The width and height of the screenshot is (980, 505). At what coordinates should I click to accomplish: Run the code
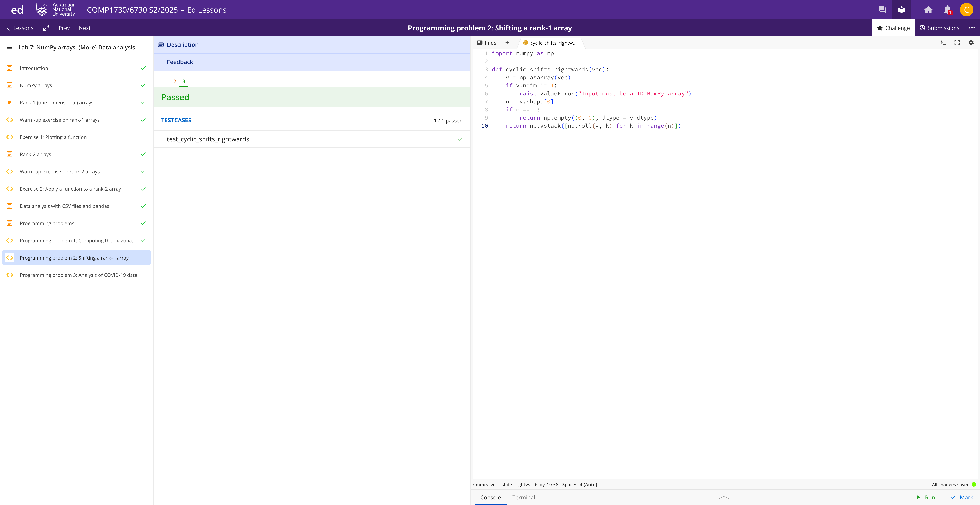coord(925,497)
